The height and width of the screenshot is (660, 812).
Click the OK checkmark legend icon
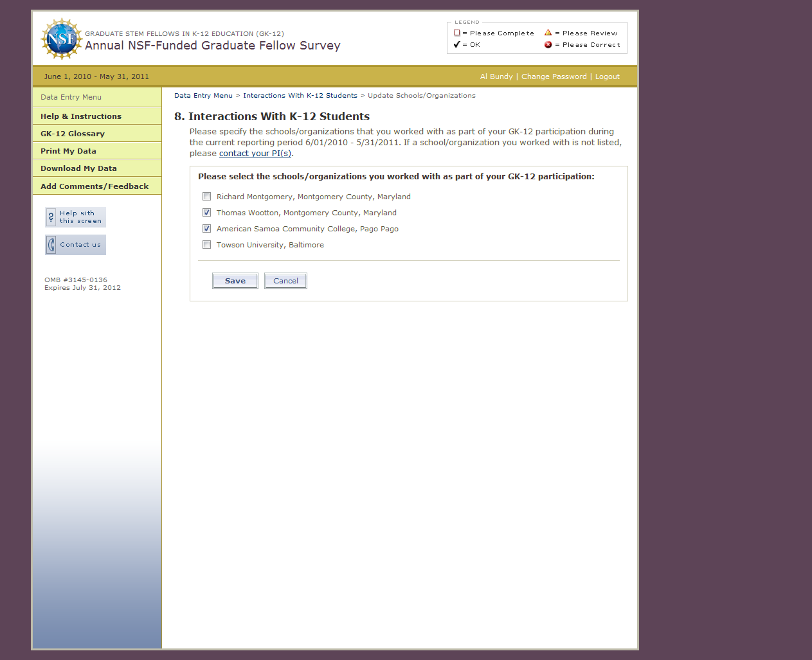456,45
